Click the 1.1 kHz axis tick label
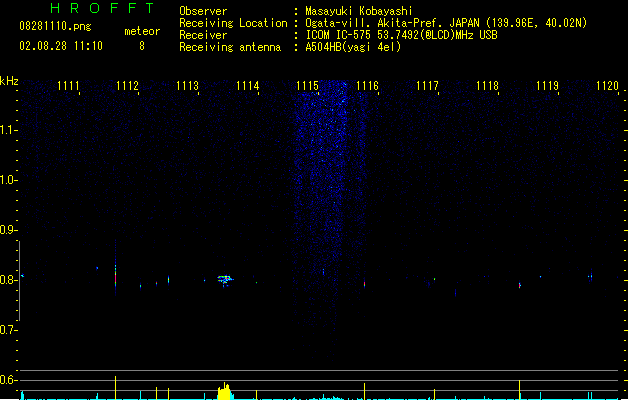Viewport: 629px width, 400px height. click(x=8, y=130)
